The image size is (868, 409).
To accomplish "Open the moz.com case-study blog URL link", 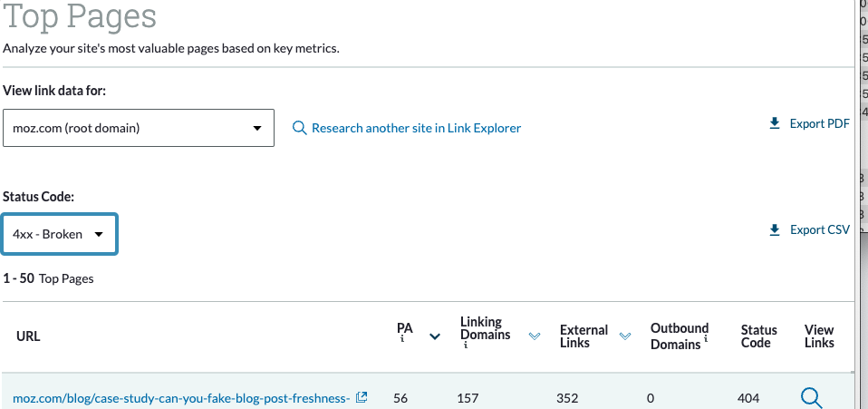I will (181, 397).
